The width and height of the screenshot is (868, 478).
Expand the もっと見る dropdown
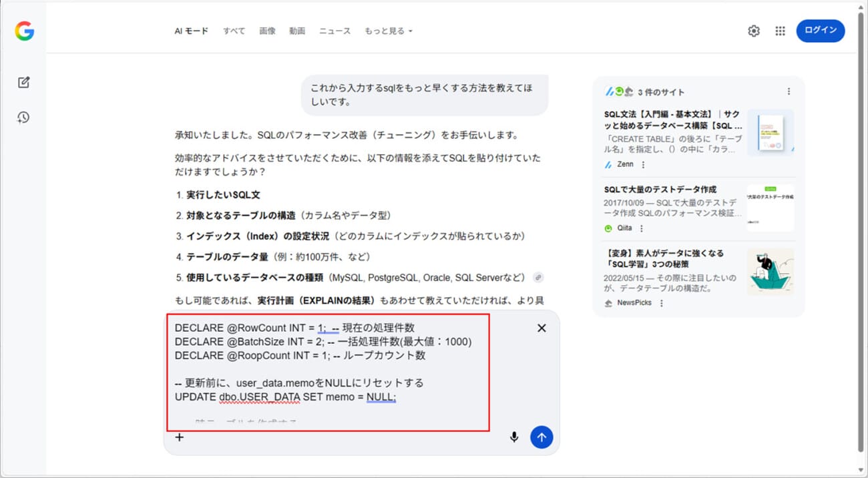point(388,31)
